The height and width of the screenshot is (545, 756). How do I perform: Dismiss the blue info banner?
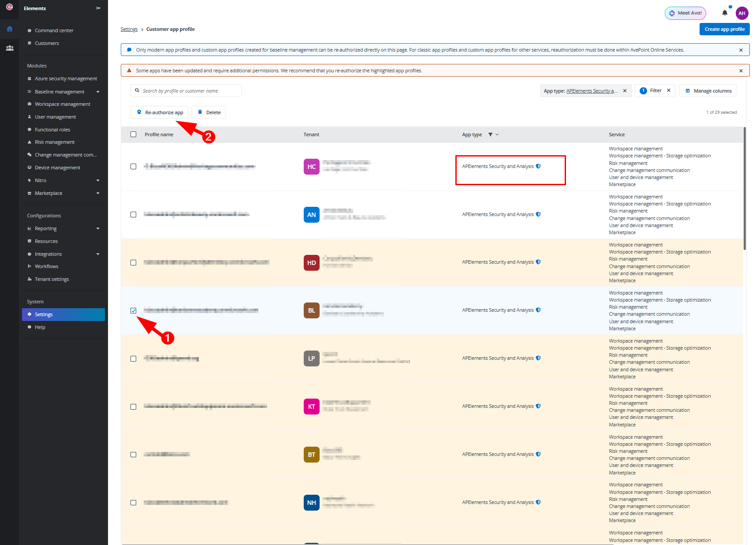(x=741, y=50)
